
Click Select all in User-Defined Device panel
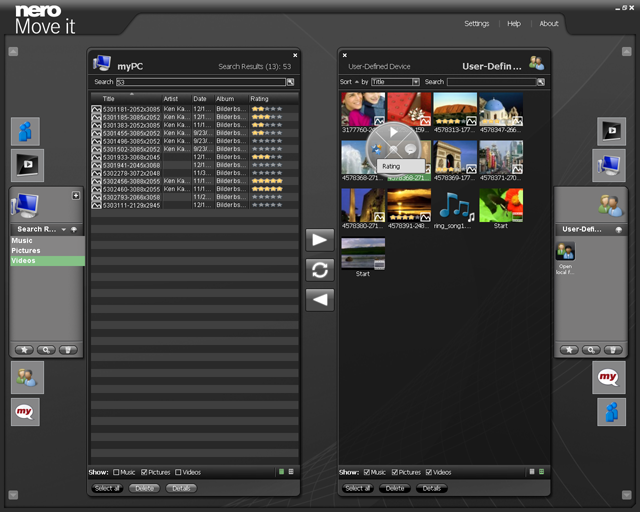click(x=358, y=488)
